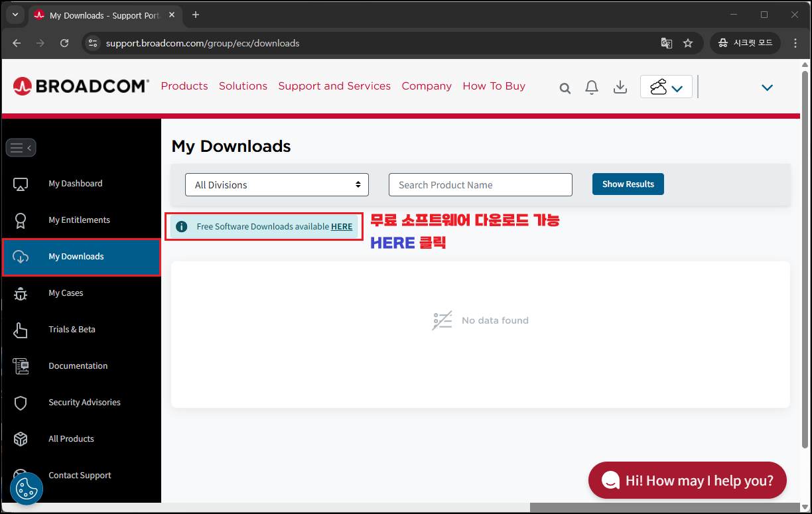Click the My Dashboard monitor icon

[x=21, y=184]
